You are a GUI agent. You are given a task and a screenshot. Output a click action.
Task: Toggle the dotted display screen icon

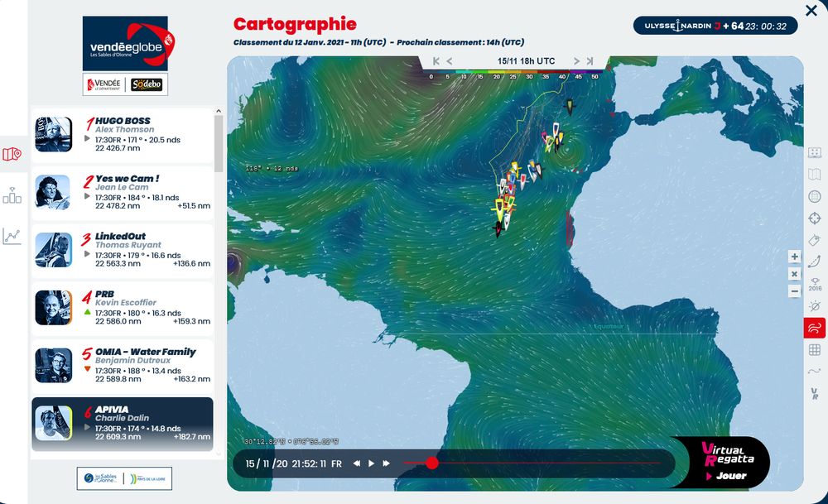click(815, 152)
